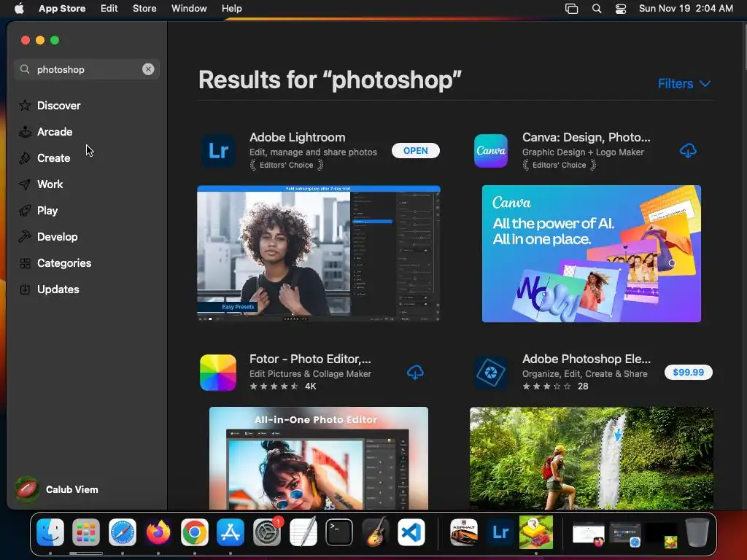Open Spotlight search in menu bar
The width and height of the screenshot is (747, 560).
[597, 9]
